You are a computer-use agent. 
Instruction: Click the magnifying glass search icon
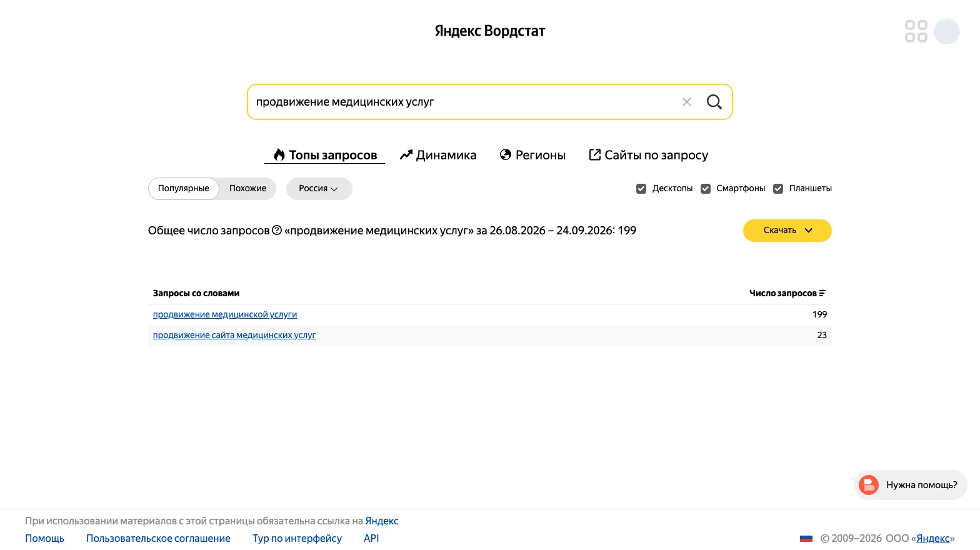714,102
